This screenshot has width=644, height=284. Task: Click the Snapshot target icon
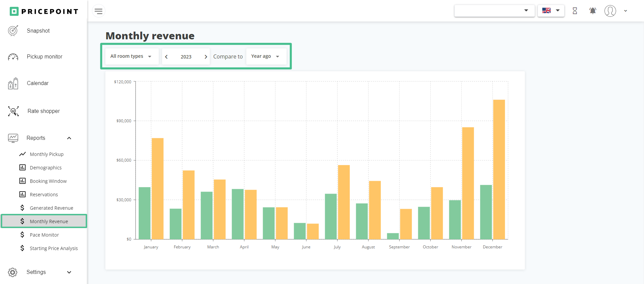tap(13, 31)
